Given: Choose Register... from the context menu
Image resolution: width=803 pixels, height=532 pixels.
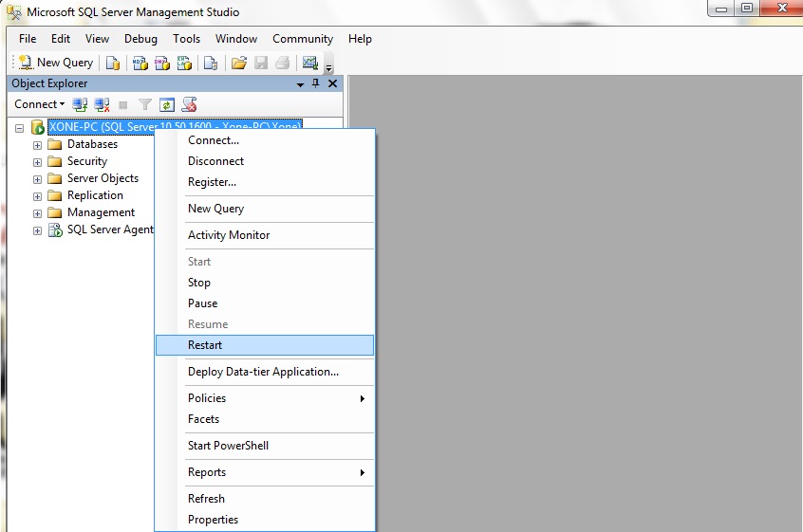Looking at the screenshot, I should 265,182.
